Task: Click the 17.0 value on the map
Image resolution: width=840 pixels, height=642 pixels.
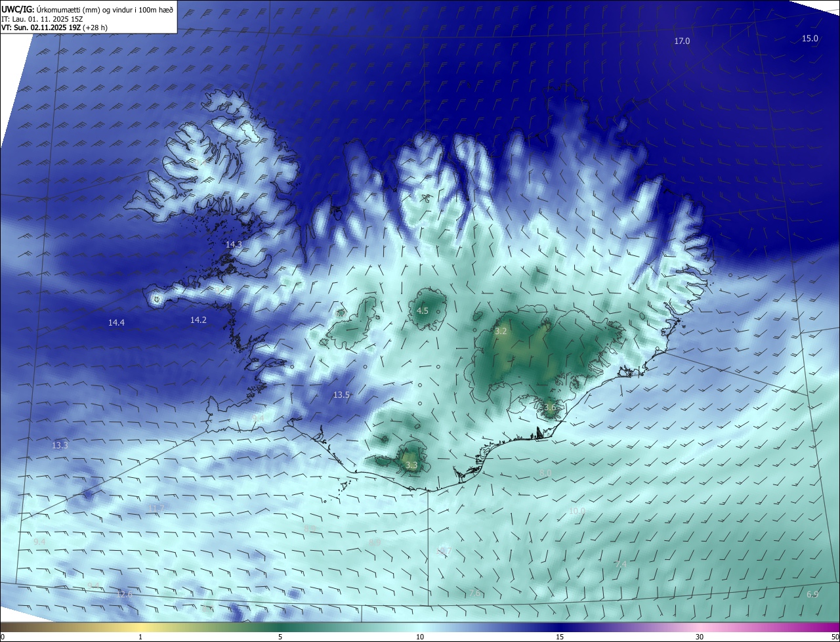Action: (682, 41)
